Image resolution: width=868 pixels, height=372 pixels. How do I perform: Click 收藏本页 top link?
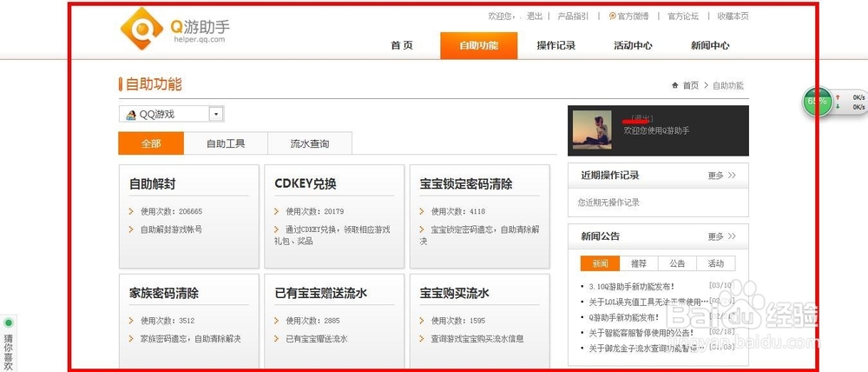pos(733,17)
